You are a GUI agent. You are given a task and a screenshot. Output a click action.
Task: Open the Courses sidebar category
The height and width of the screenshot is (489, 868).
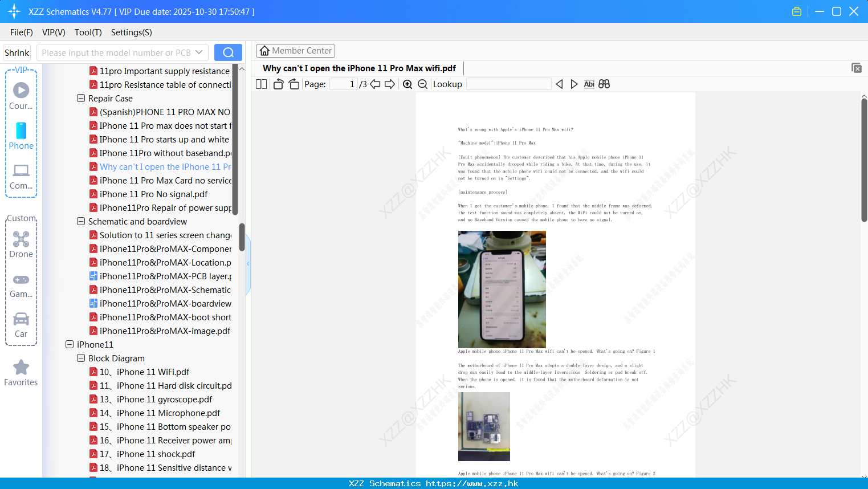tap(21, 96)
